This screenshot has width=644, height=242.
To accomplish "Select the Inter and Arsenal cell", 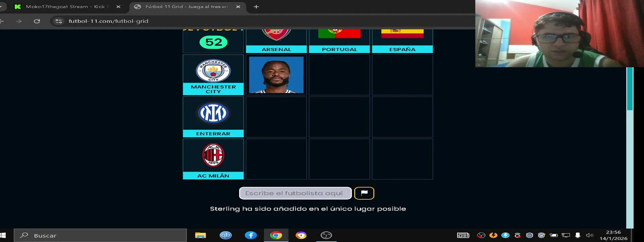I will (x=276, y=117).
